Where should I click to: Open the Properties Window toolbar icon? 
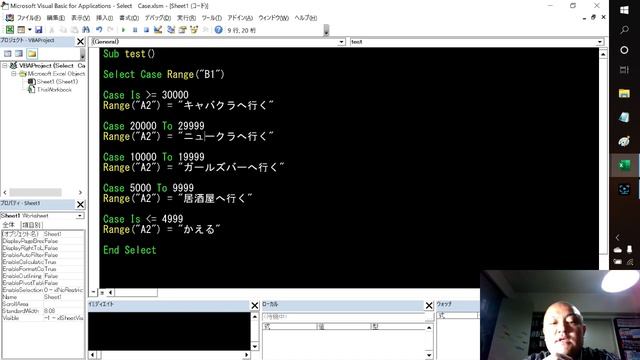[182, 29]
